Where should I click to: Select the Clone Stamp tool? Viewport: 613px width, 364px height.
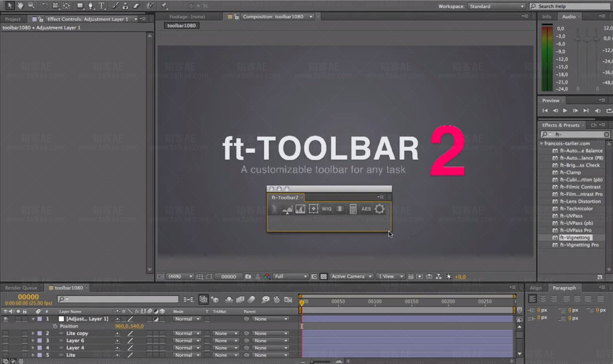click(x=125, y=6)
